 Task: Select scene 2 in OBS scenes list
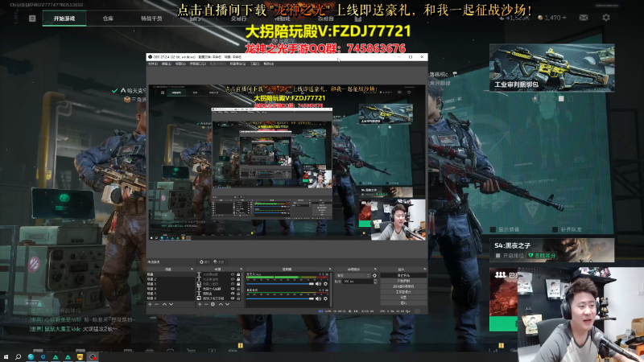tap(171, 279)
